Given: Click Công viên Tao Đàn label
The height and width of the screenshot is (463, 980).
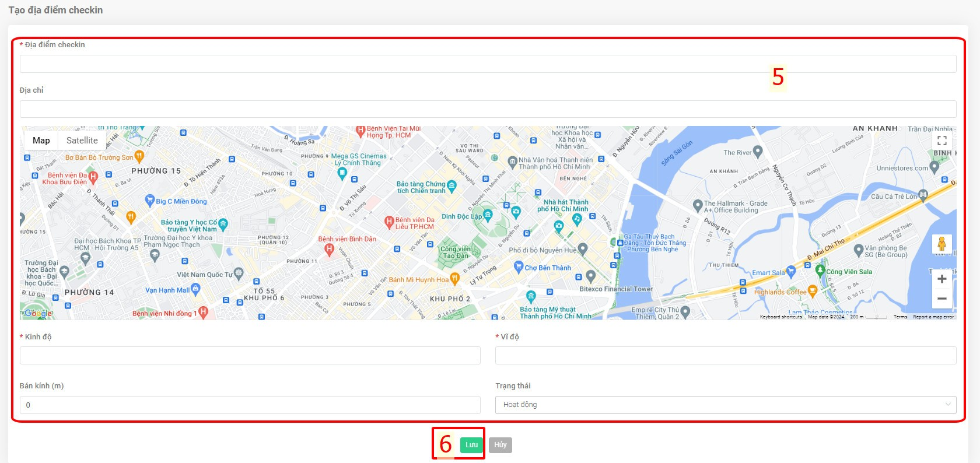Looking at the screenshot, I should 456,252.
